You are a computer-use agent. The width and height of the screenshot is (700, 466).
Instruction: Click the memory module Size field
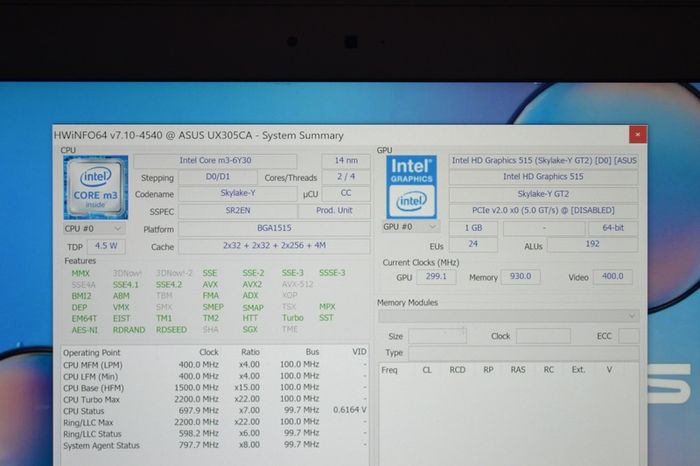click(x=438, y=336)
